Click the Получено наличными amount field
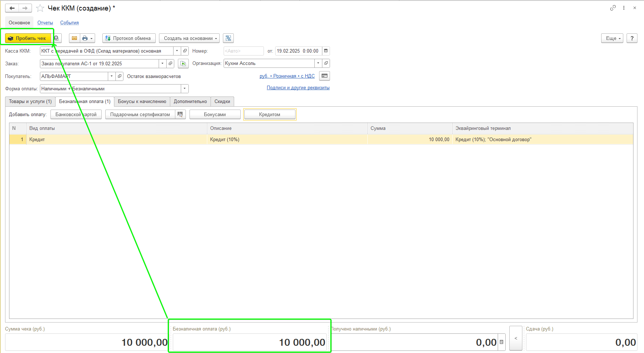The width and height of the screenshot is (644, 353). [x=414, y=342]
